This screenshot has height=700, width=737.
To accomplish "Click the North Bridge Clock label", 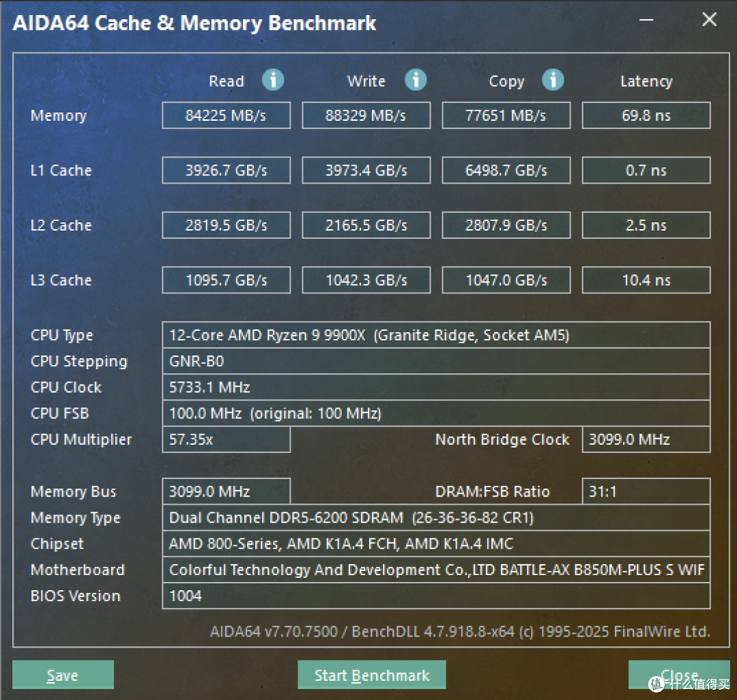I will pos(502,439).
